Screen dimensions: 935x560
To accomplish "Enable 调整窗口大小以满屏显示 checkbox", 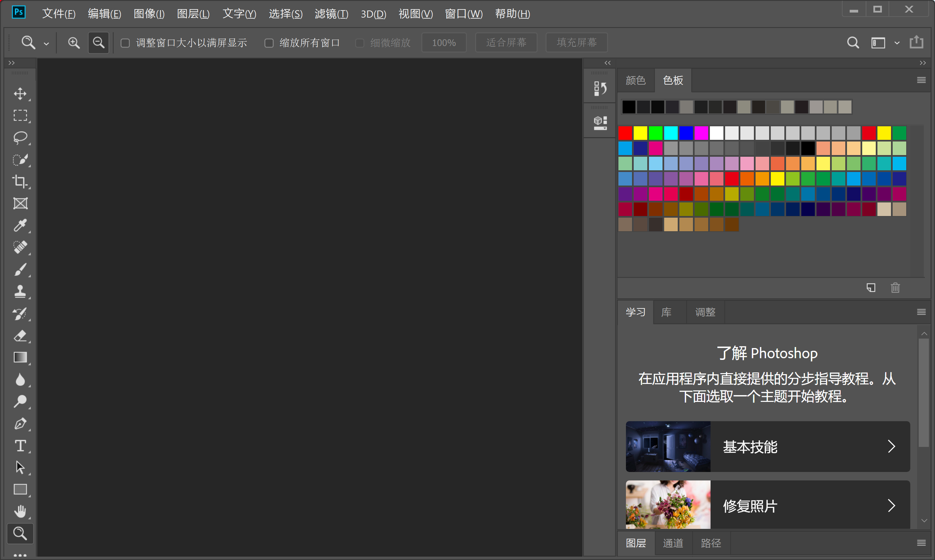I will [125, 43].
